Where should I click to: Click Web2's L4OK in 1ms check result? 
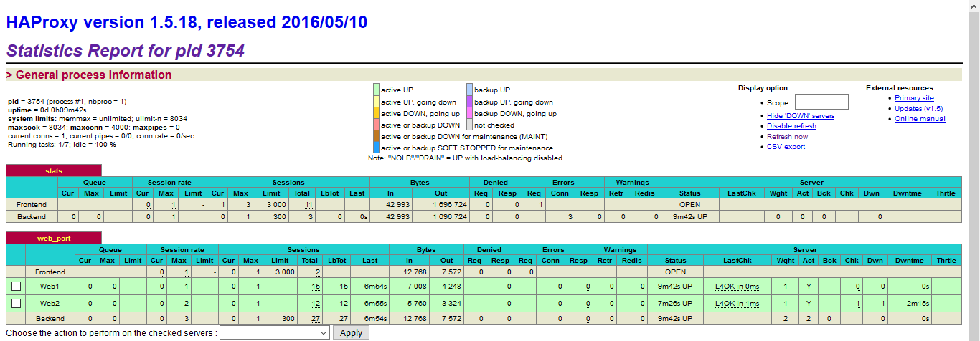[x=737, y=304]
